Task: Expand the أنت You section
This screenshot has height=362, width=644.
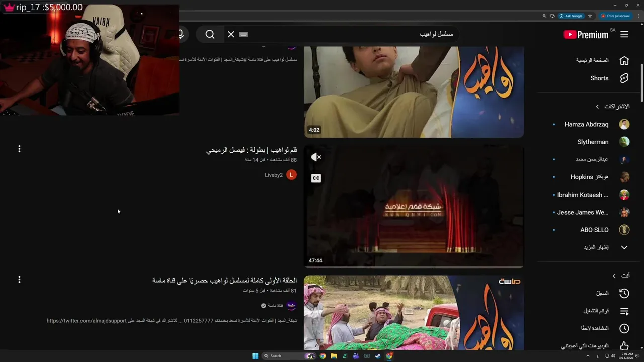Action: (x=620, y=276)
